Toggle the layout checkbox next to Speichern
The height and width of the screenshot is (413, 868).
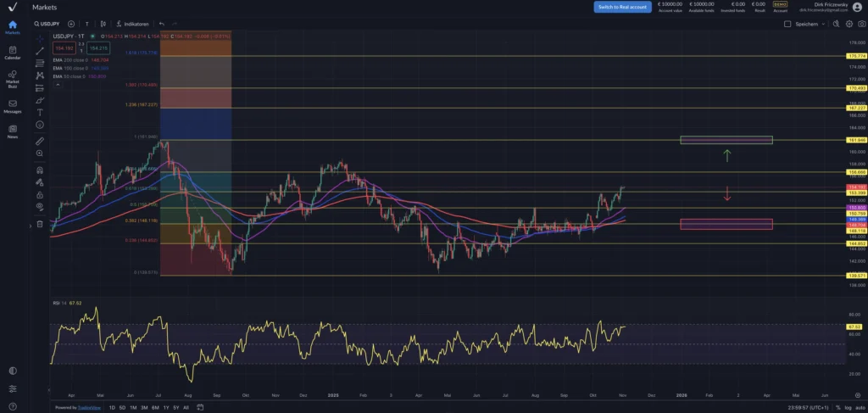click(787, 24)
